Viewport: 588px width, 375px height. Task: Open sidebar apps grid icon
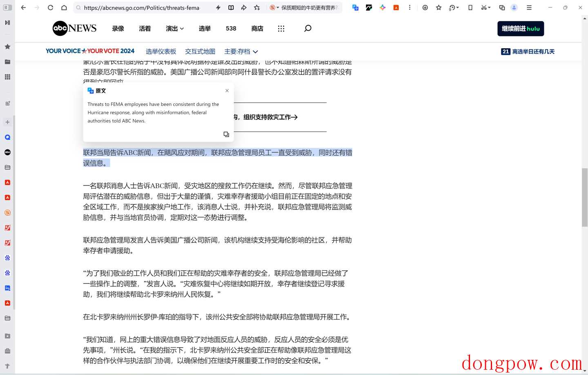click(7, 77)
